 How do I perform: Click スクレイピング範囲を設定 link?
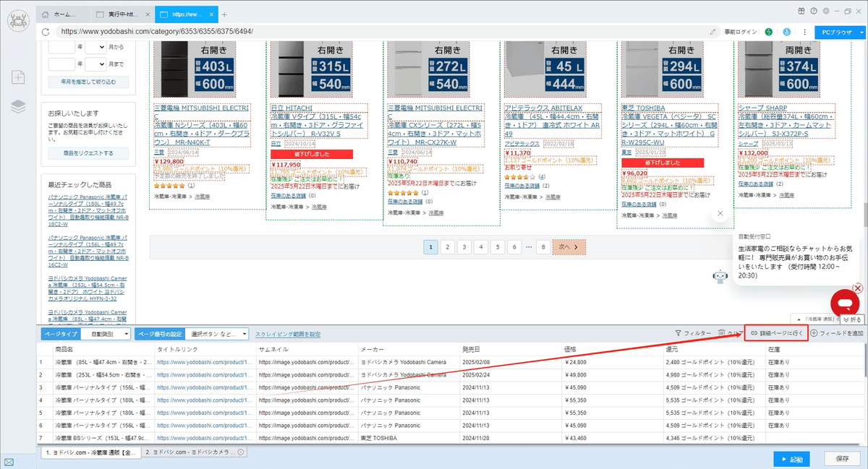[x=288, y=334]
